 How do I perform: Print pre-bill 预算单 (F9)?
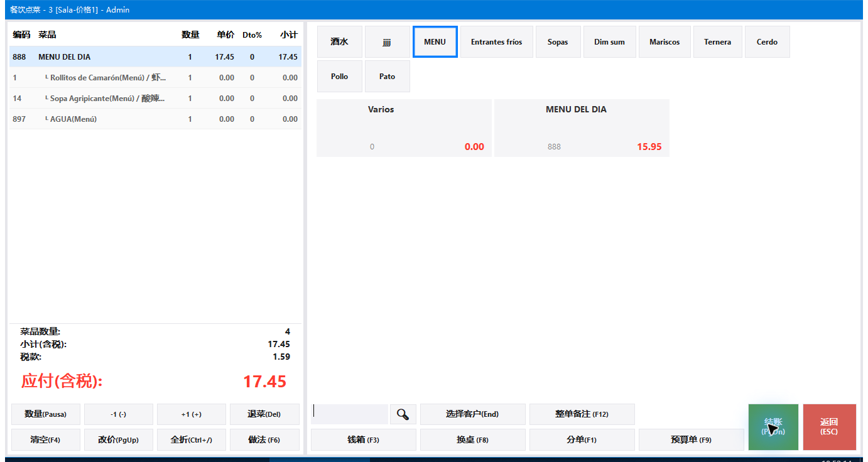(691, 440)
